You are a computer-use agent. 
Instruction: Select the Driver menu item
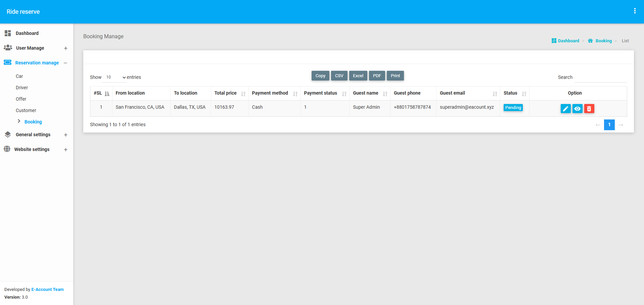pyautogui.click(x=22, y=88)
